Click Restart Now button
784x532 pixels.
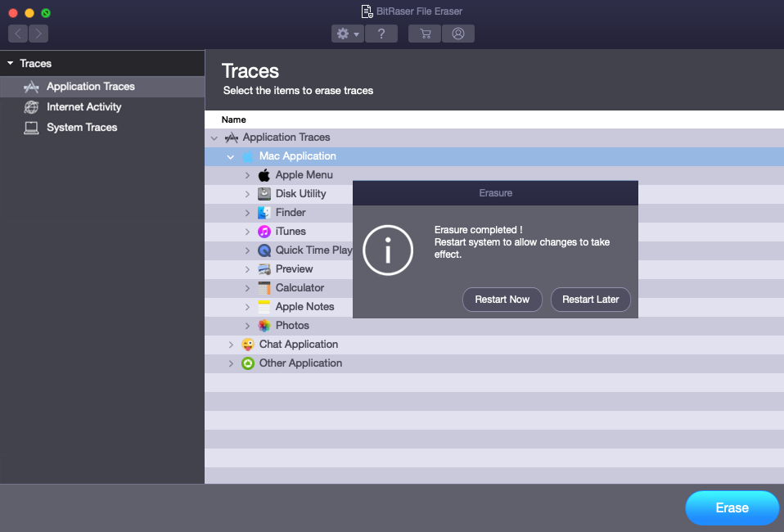(502, 300)
